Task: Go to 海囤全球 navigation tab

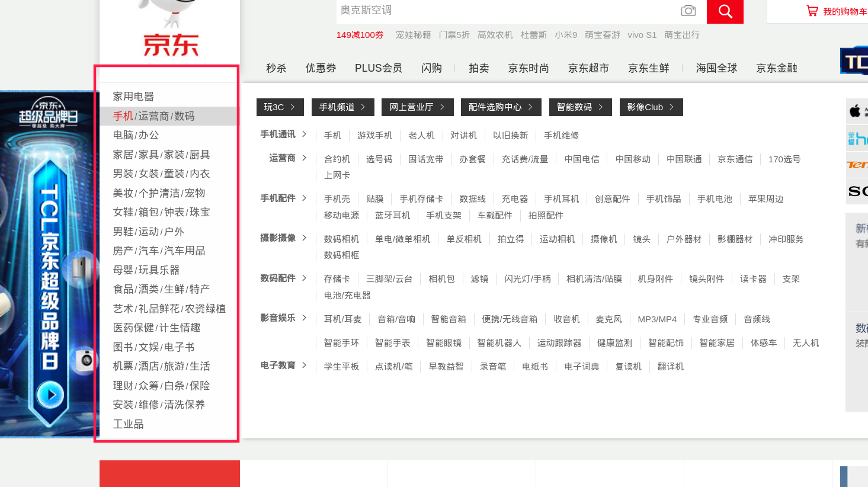Action: pos(716,68)
